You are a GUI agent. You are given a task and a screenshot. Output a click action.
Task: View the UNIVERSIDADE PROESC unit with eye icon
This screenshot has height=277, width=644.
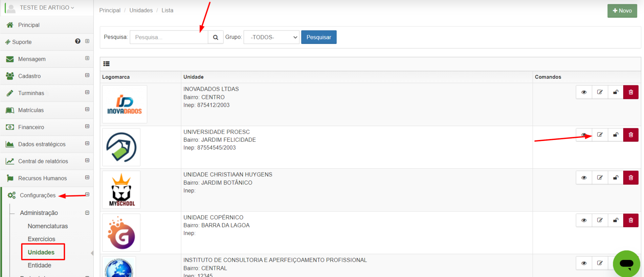pos(584,135)
